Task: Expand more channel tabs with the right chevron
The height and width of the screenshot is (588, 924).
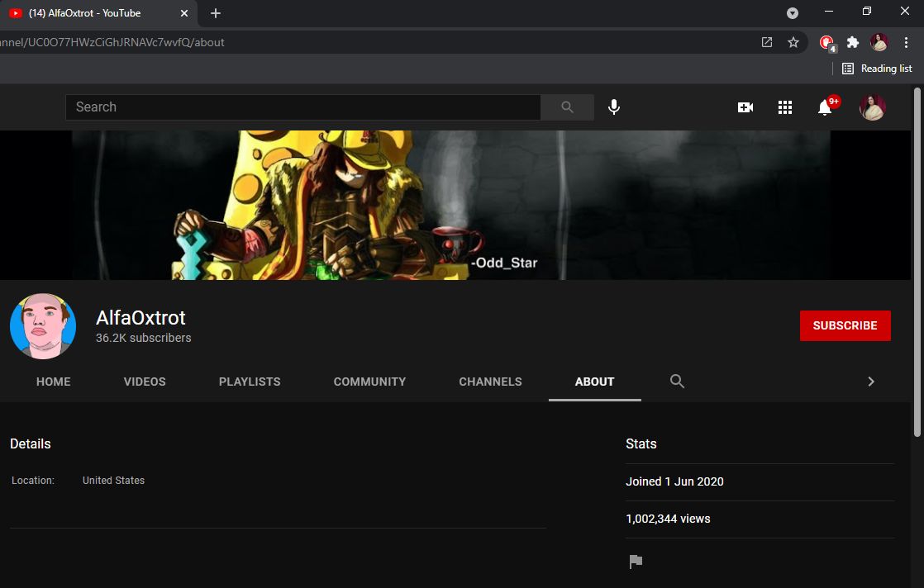Action: [870, 382]
